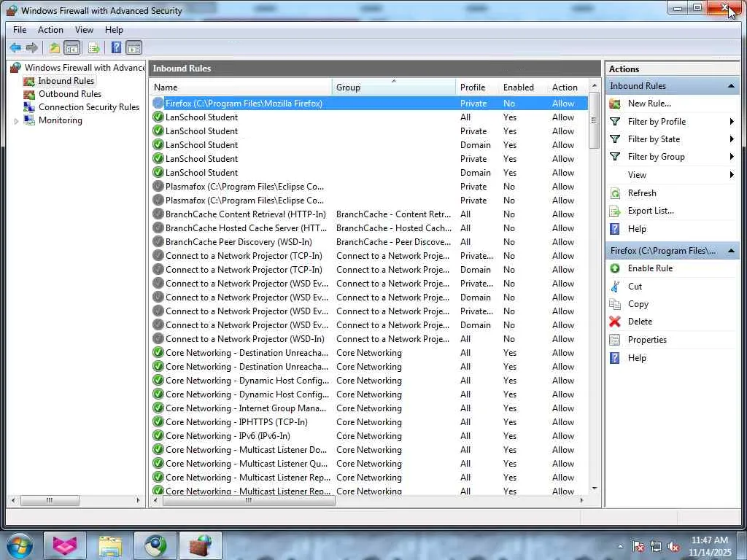The image size is (747, 560).
Task: Click the rules list horizontal scrollbar right arrow
Action: click(x=581, y=500)
